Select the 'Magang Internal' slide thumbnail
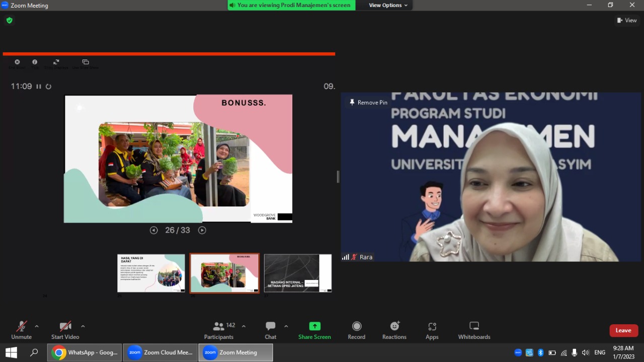The image size is (644, 362). [x=298, y=273]
